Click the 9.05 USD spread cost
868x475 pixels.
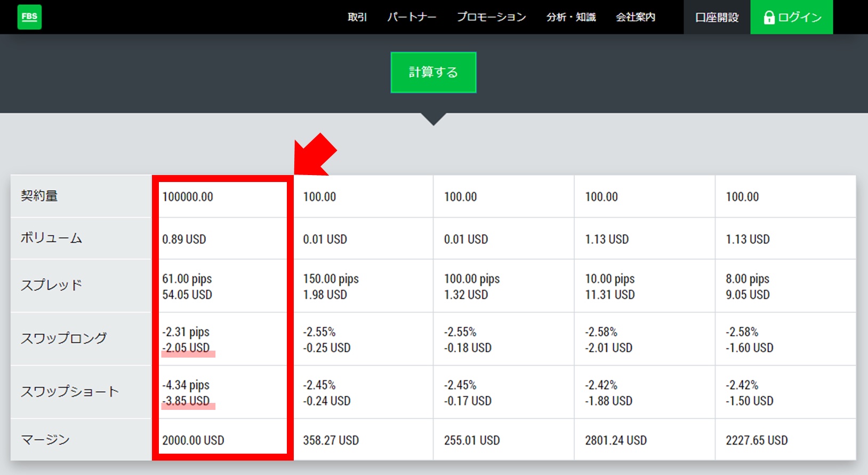(x=748, y=295)
